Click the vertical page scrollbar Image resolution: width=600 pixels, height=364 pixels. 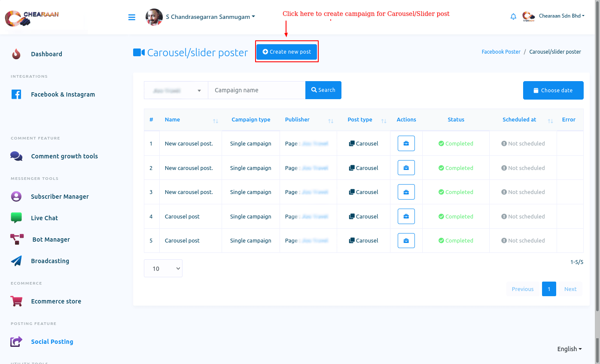pyautogui.click(x=597, y=172)
